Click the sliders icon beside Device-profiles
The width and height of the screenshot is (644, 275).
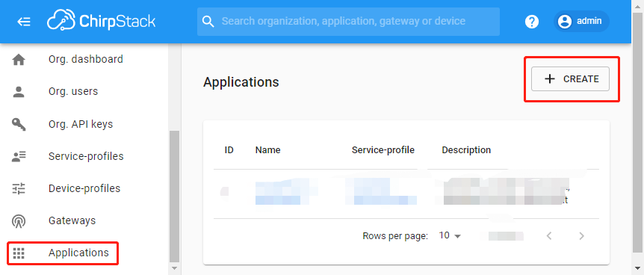pyautogui.click(x=19, y=188)
